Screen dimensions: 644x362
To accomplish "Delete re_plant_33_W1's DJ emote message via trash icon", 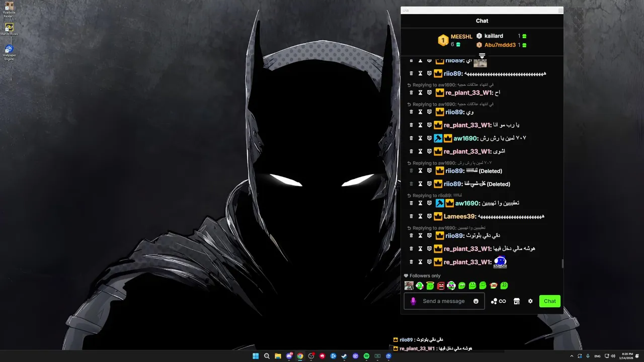I will 411,262.
